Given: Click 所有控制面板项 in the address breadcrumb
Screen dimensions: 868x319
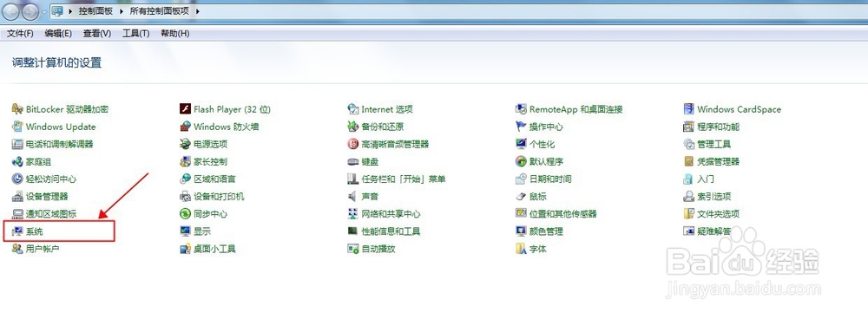Looking at the screenshot, I should (x=160, y=10).
